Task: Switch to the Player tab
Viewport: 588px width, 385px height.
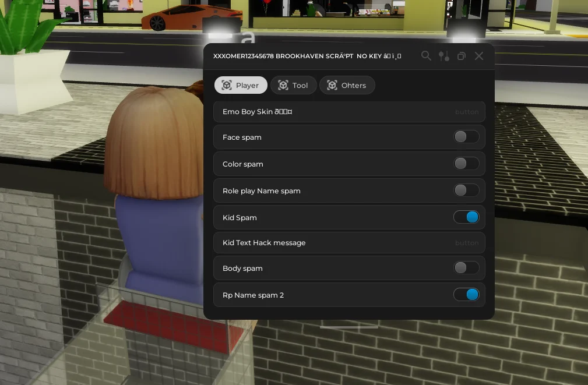Action: 241,85
